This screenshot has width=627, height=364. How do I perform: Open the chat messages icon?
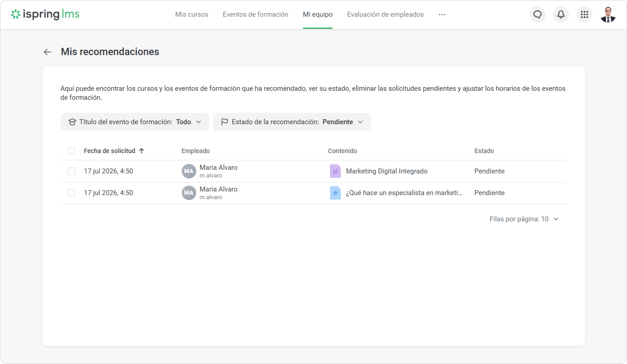point(537,14)
